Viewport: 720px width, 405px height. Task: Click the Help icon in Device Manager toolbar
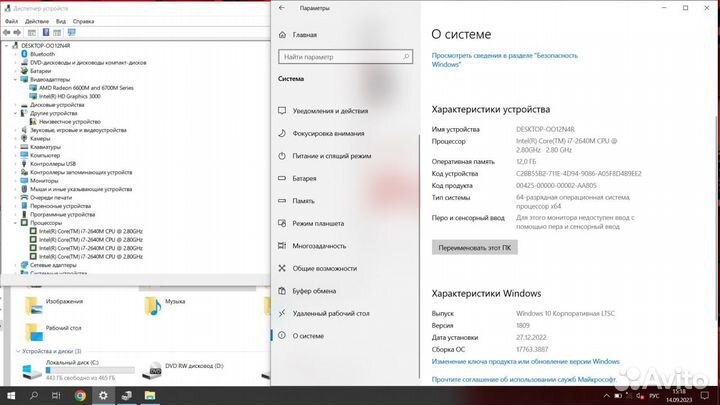[46, 33]
